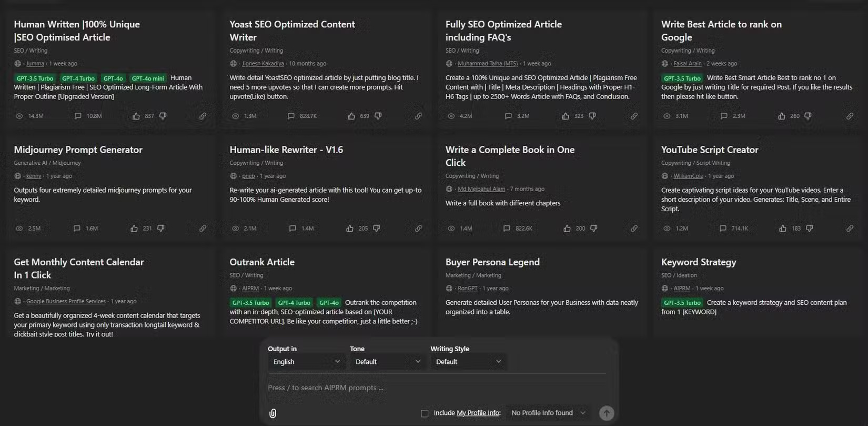Click the paperclip attachment icon

point(272,413)
